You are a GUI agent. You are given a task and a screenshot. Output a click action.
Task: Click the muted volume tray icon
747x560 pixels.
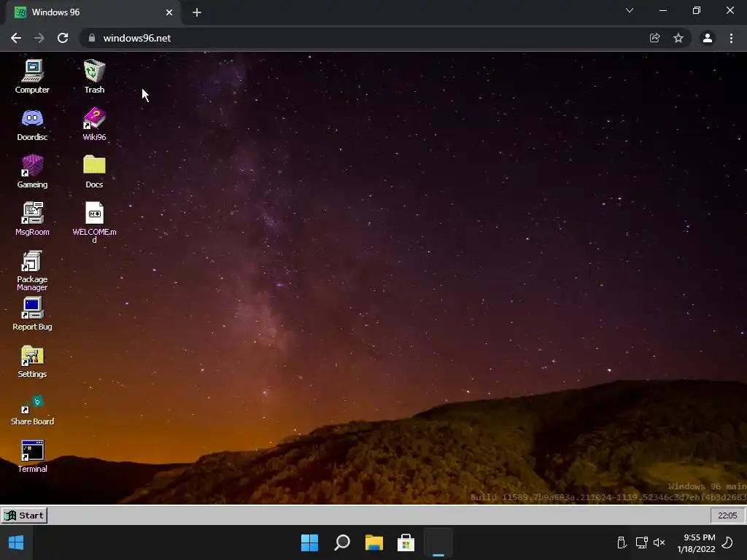pos(659,542)
